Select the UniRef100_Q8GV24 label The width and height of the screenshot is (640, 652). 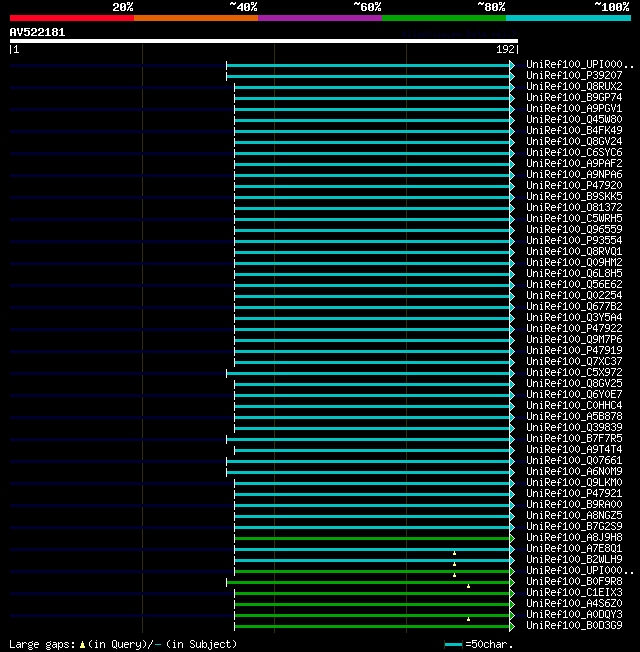tap(574, 141)
